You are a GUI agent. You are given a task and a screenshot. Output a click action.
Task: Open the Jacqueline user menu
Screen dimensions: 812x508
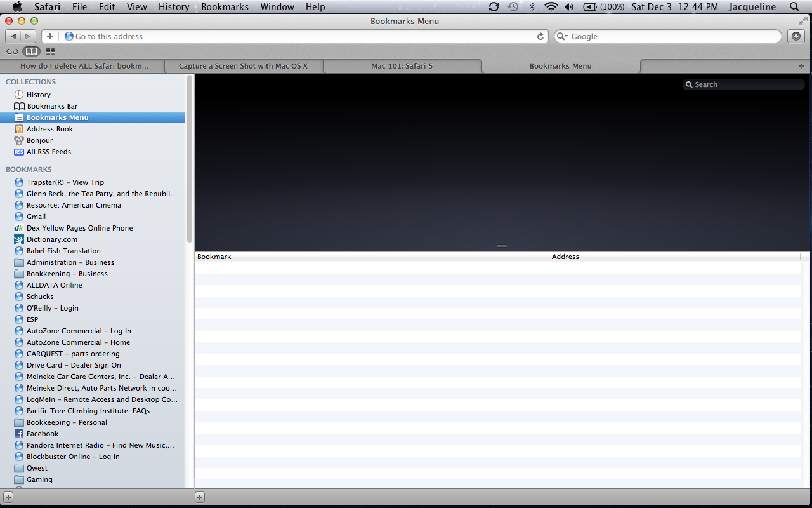[752, 7]
